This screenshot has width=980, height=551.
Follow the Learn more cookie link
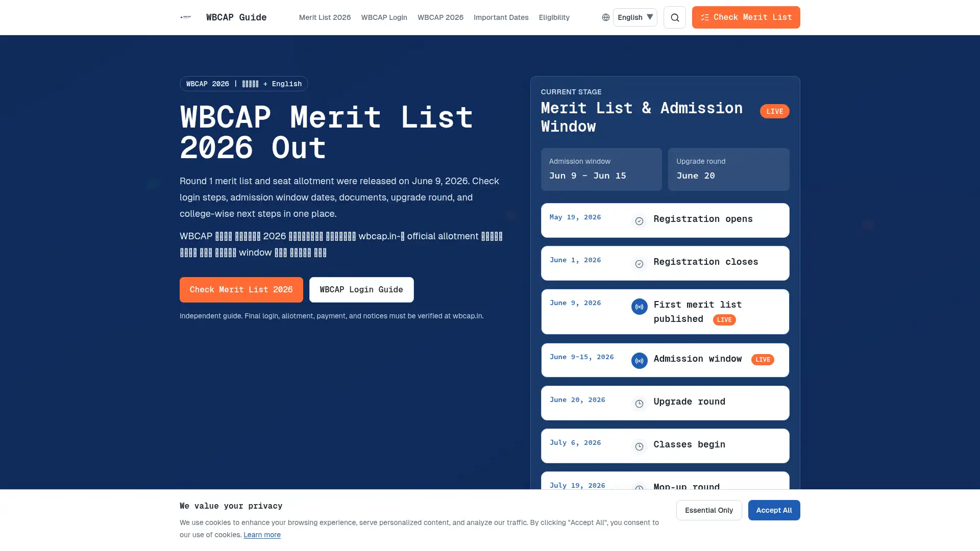point(262,535)
